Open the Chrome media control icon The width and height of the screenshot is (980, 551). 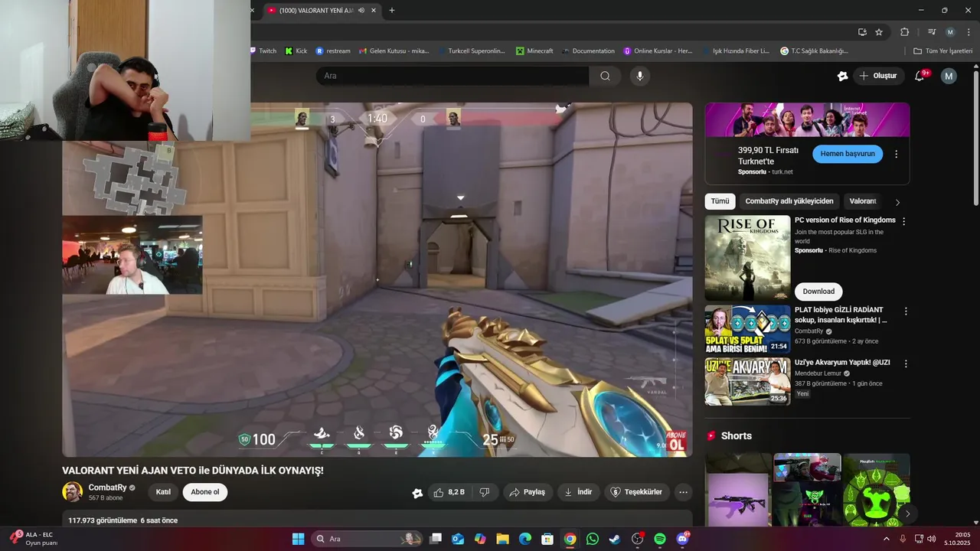(x=932, y=32)
